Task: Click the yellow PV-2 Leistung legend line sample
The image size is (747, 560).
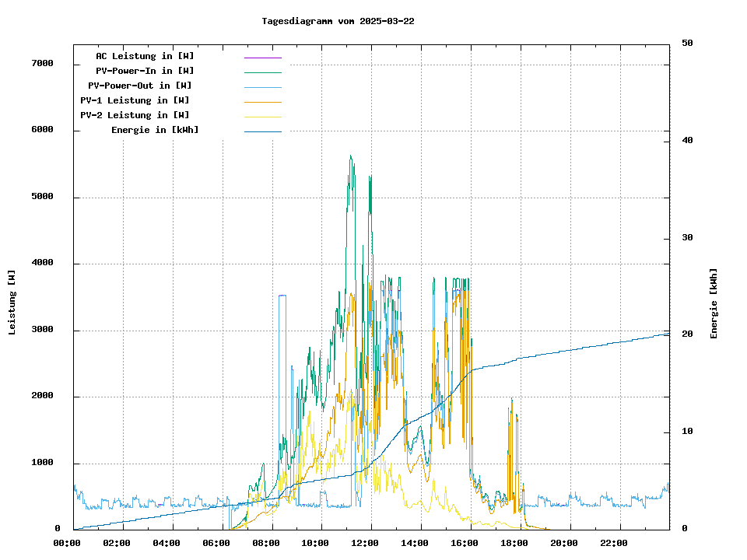Action: [x=262, y=117]
